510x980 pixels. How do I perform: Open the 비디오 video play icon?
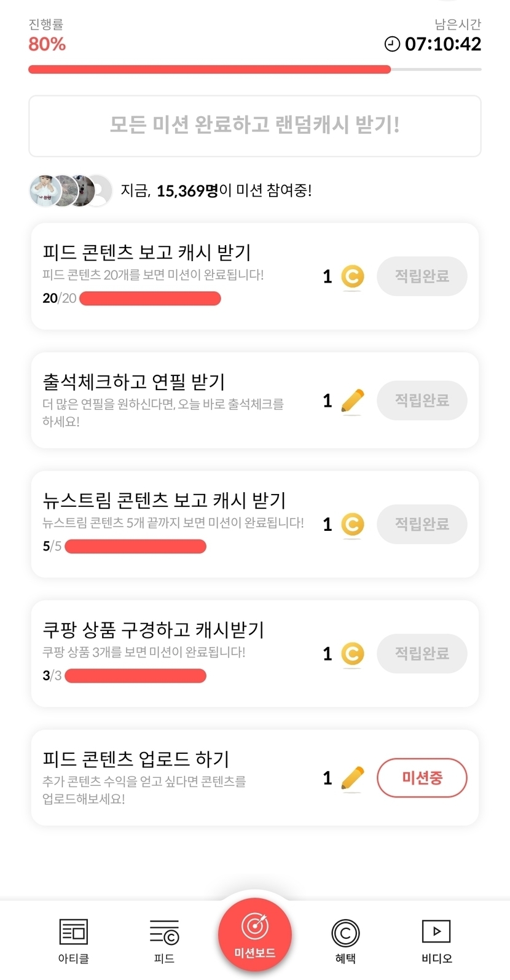[x=436, y=931]
